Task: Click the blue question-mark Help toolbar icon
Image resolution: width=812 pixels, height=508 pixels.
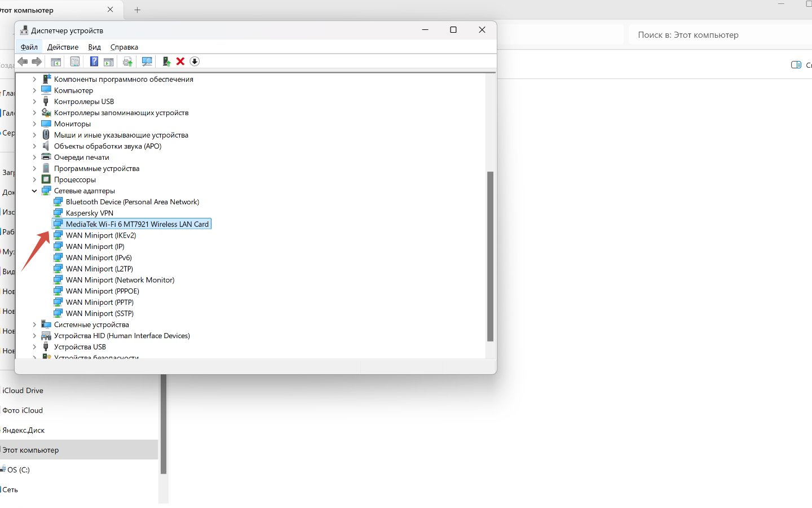Action: point(94,62)
